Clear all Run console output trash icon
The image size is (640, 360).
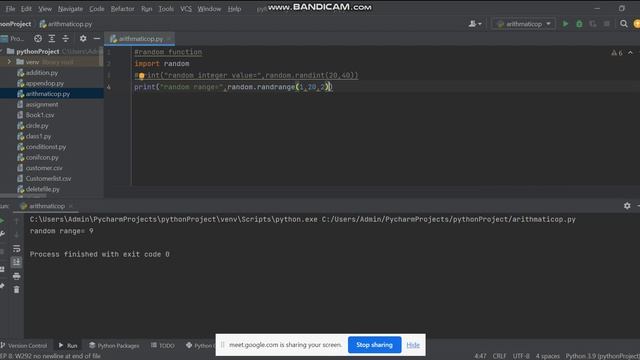16,290
